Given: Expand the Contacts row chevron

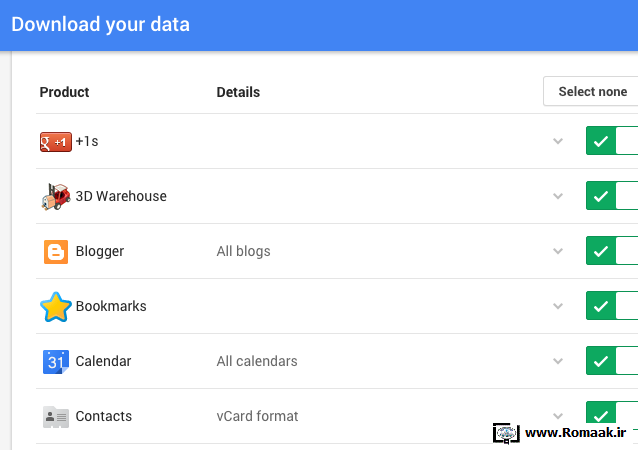Looking at the screenshot, I should click(x=558, y=416).
